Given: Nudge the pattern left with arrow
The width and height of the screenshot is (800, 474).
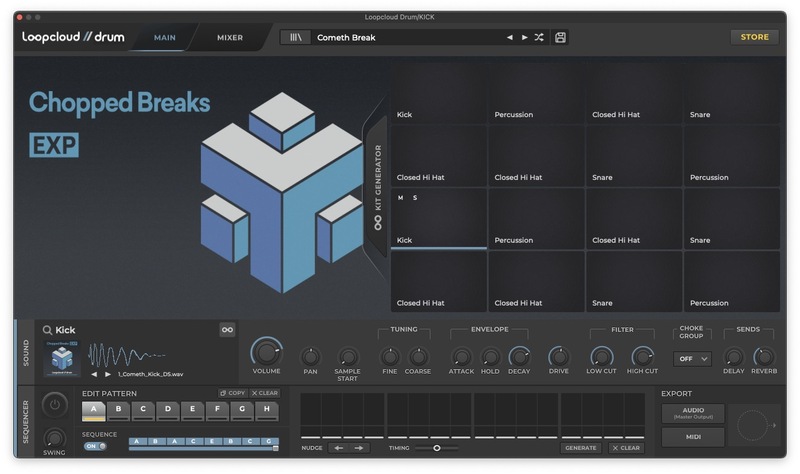Looking at the screenshot, I should click(339, 448).
